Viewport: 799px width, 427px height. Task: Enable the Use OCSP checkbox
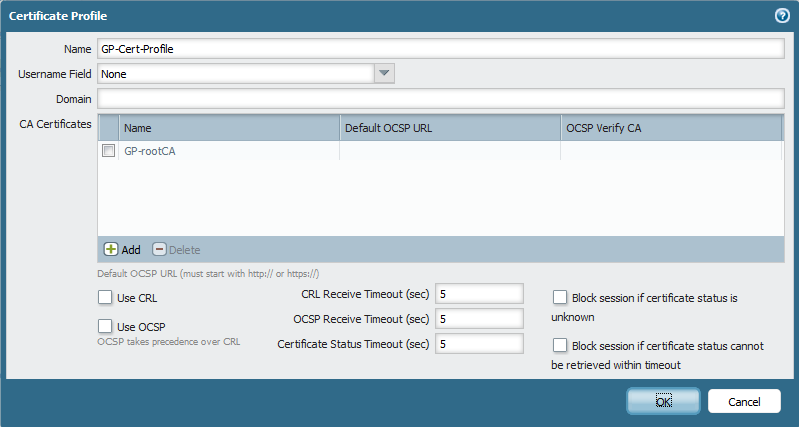click(105, 326)
